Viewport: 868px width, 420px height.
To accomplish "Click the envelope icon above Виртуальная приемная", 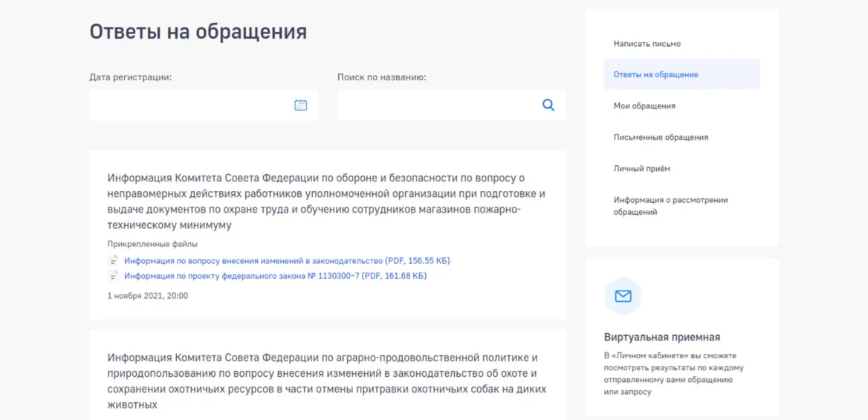I will coord(623,297).
